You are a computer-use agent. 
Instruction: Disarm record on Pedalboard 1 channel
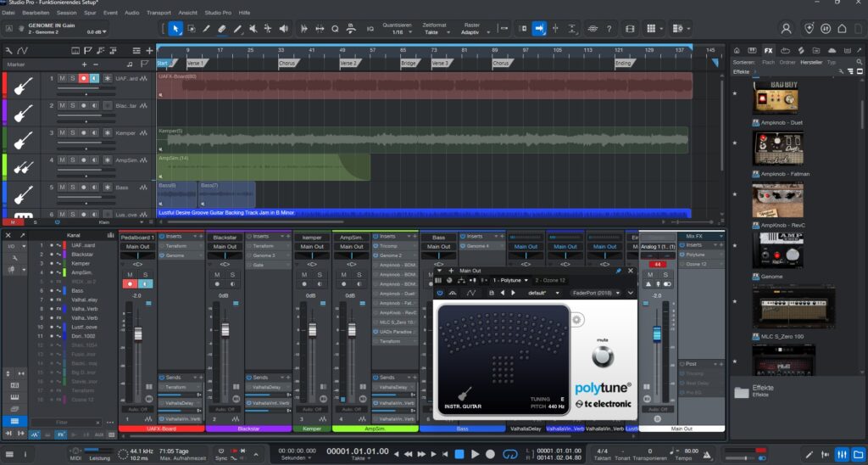point(130,283)
